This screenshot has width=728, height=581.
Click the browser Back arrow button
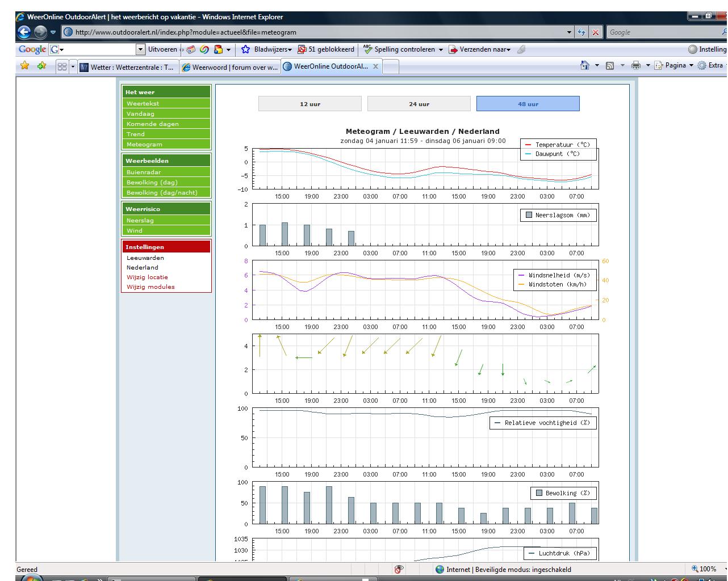pos(24,32)
